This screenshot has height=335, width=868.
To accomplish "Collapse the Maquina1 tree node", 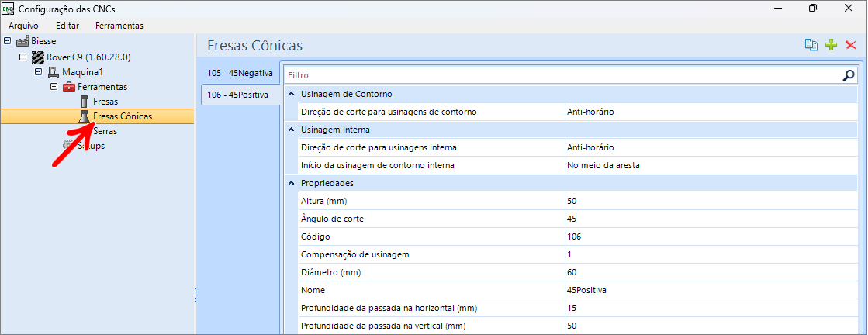I will (x=38, y=72).
